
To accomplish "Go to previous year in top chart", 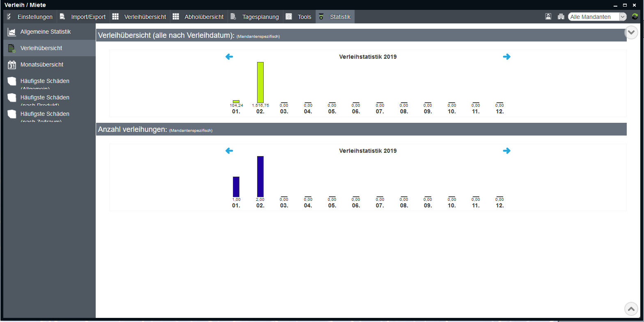I will (x=229, y=57).
